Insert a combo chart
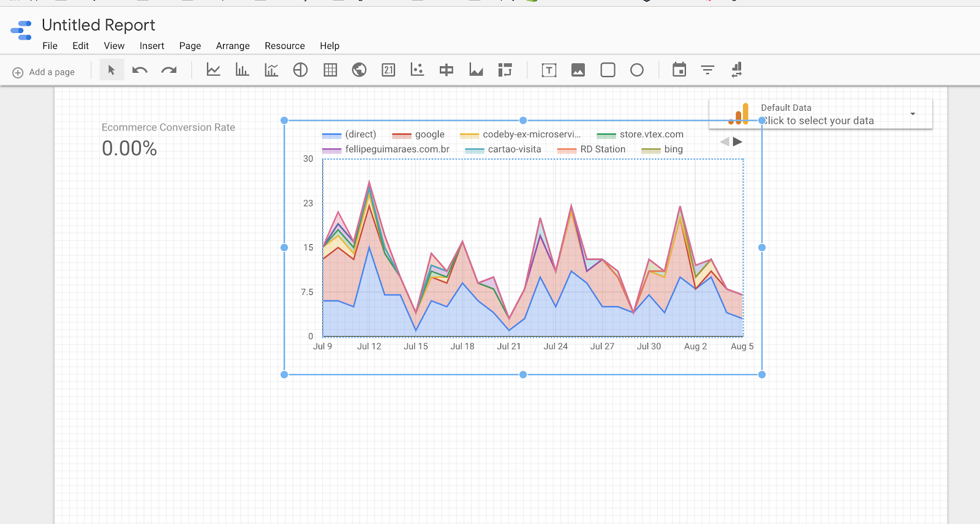This screenshot has height=524, width=980. (271, 70)
